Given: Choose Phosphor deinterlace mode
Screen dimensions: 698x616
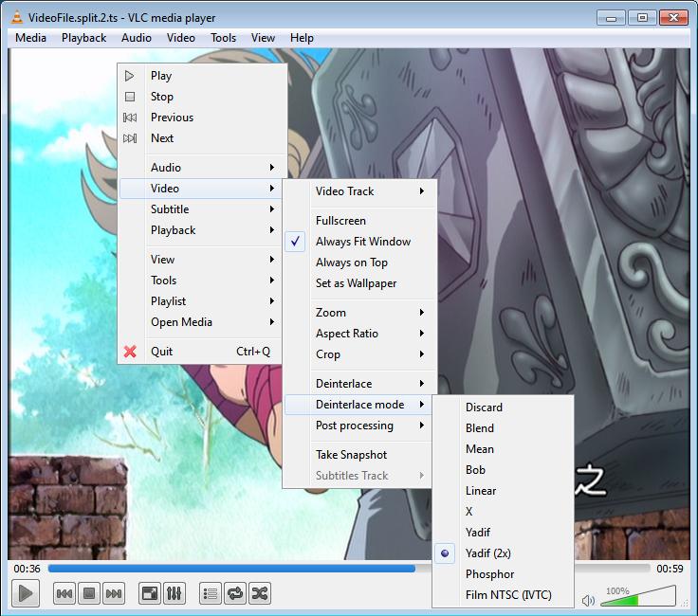Looking at the screenshot, I should point(503,574).
